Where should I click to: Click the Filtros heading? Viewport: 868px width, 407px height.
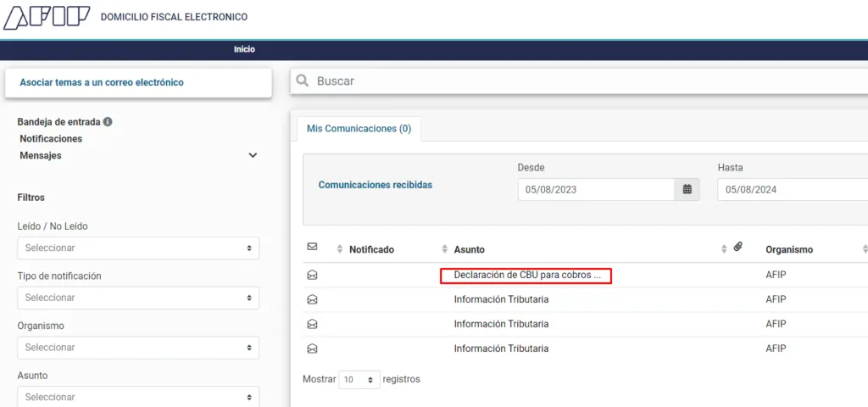coord(31,197)
